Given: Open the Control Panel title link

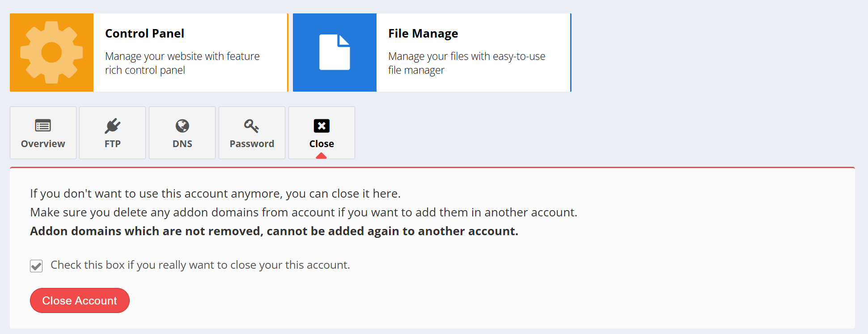Looking at the screenshot, I should pyautogui.click(x=144, y=34).
